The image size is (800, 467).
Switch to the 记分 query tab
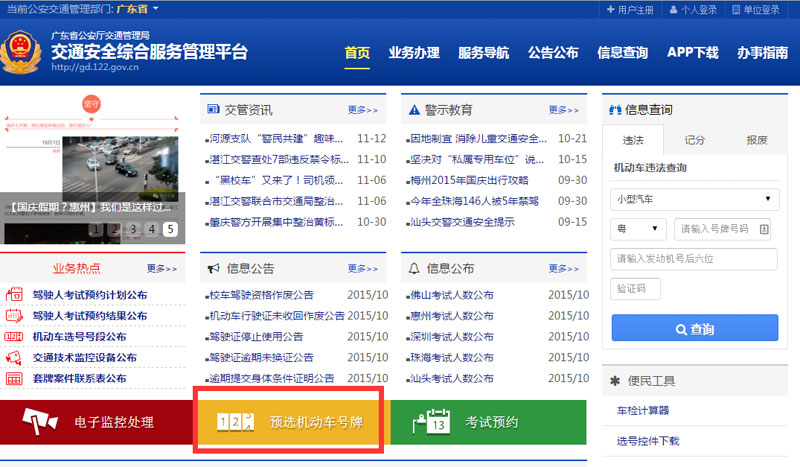tap(694, 140)
